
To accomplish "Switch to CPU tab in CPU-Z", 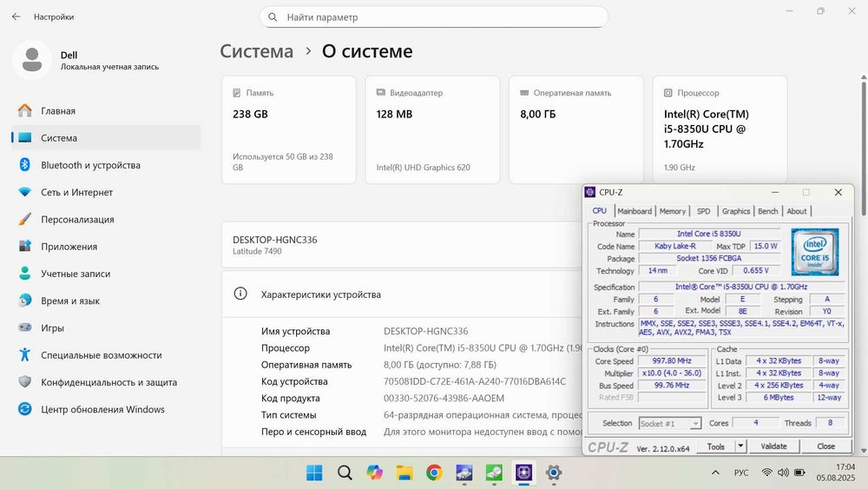I will click(x=600, y=211).
